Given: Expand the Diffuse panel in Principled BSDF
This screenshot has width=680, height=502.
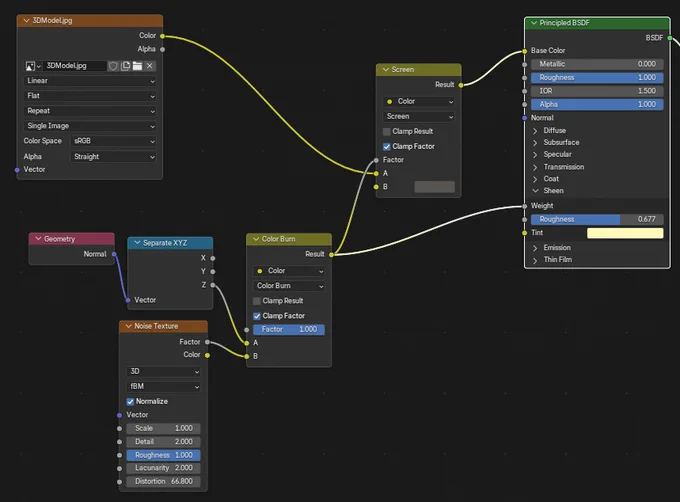Looking at the screenshot, I should [535, 130].
